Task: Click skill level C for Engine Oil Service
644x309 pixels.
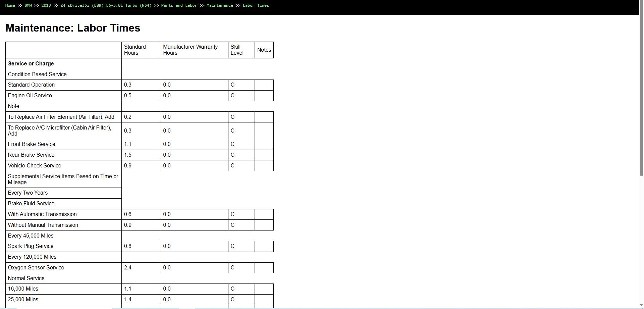Action: point(241,96)
